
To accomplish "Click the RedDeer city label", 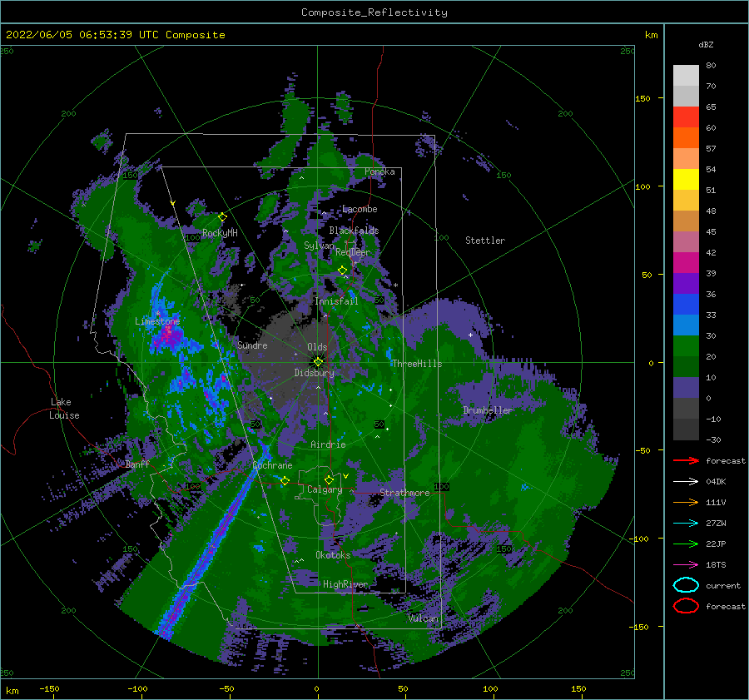I will coord(353,252).
